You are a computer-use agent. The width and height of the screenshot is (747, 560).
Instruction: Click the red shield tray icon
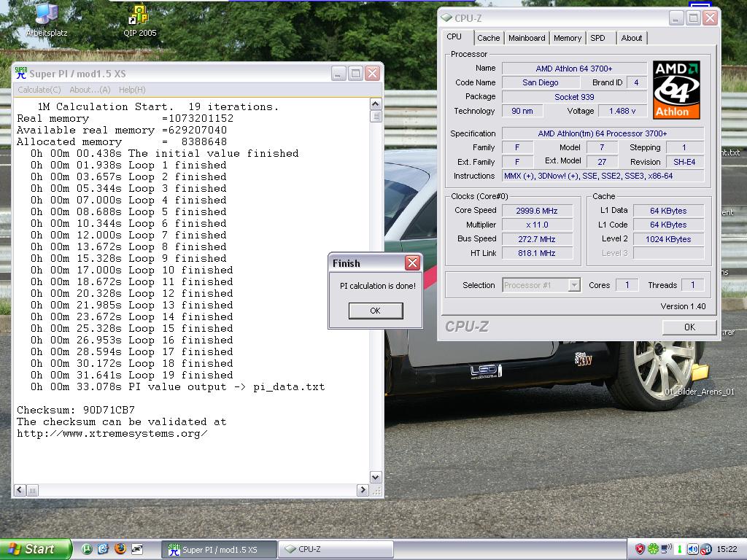click(640, 549)
